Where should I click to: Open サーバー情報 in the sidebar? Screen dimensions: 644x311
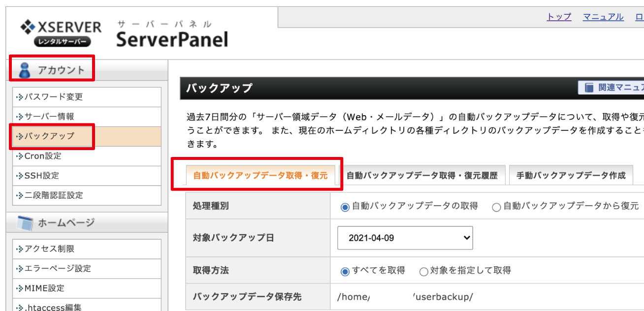[x=49, y=117]
